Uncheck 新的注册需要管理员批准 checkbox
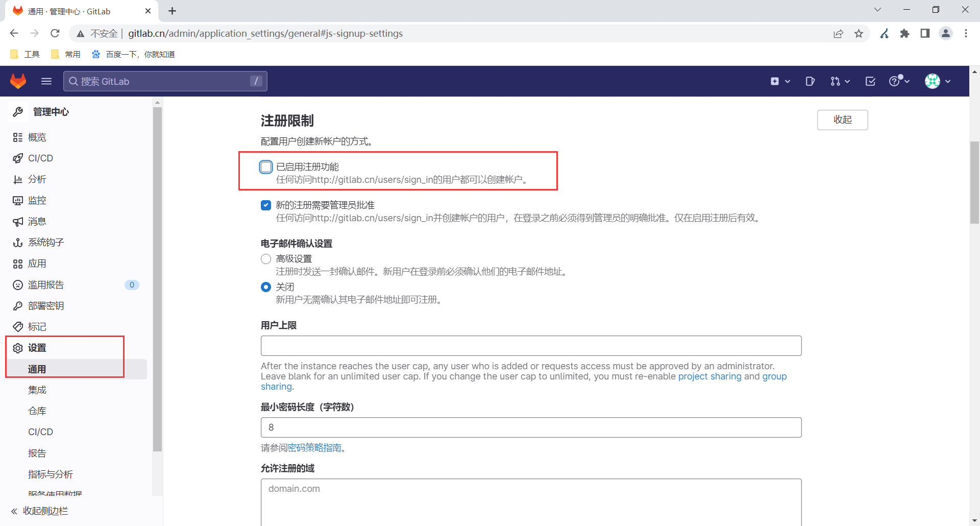This screenshot has height=526, width=980. click(x=266, y=205)
